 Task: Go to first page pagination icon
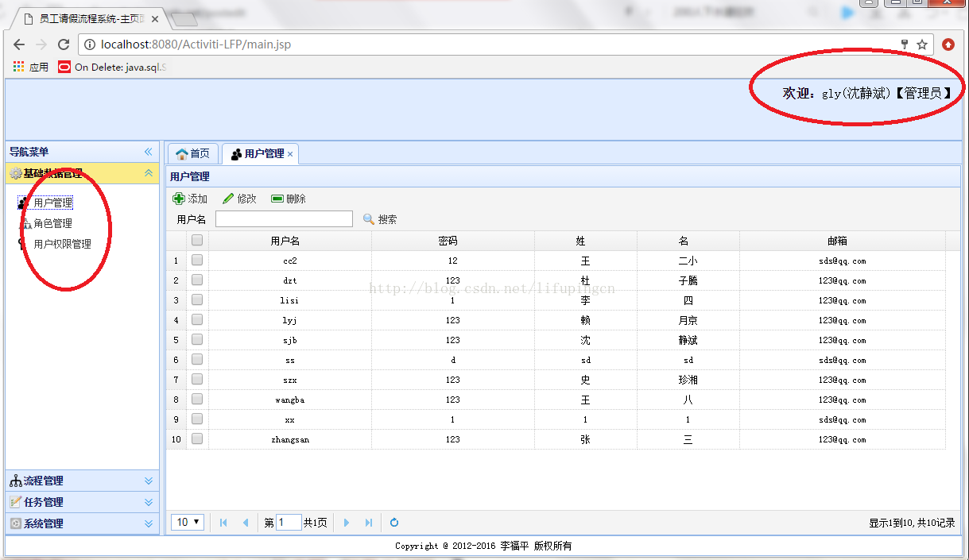click(x=223, y=523)
